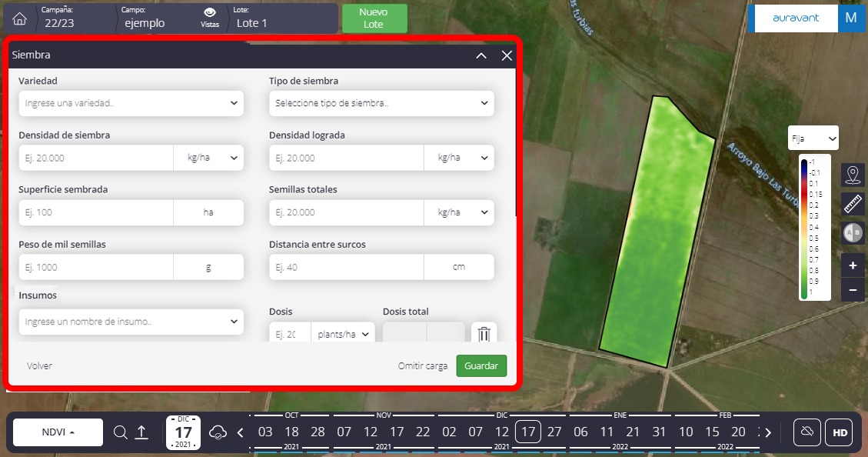Focus the Dosis input field
Screen dimensions: 868x457
pyautogui.click(x=290, y=334)
